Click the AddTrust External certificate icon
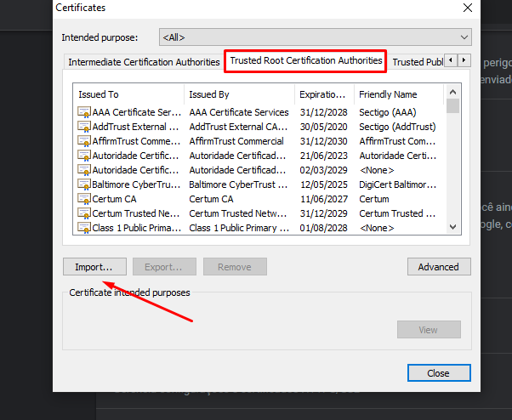 click(x=84, y=127)
